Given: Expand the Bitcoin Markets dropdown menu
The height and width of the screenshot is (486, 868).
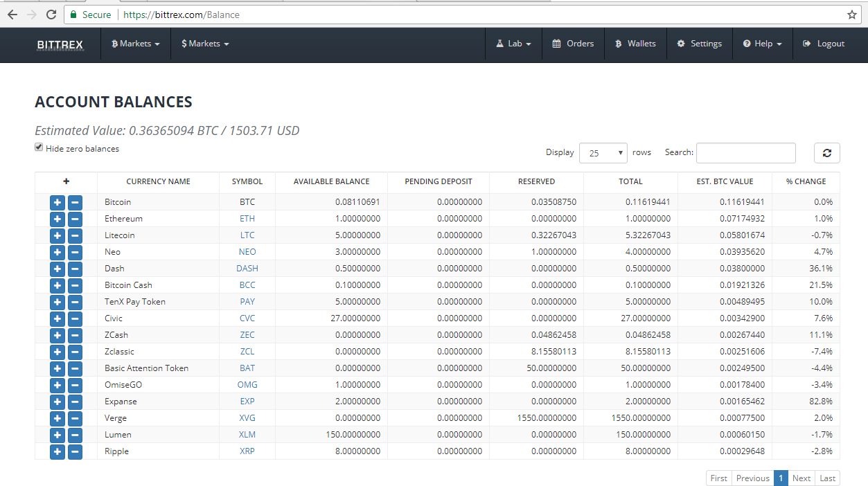Looking at the screenshot, I should pos(136,44).
